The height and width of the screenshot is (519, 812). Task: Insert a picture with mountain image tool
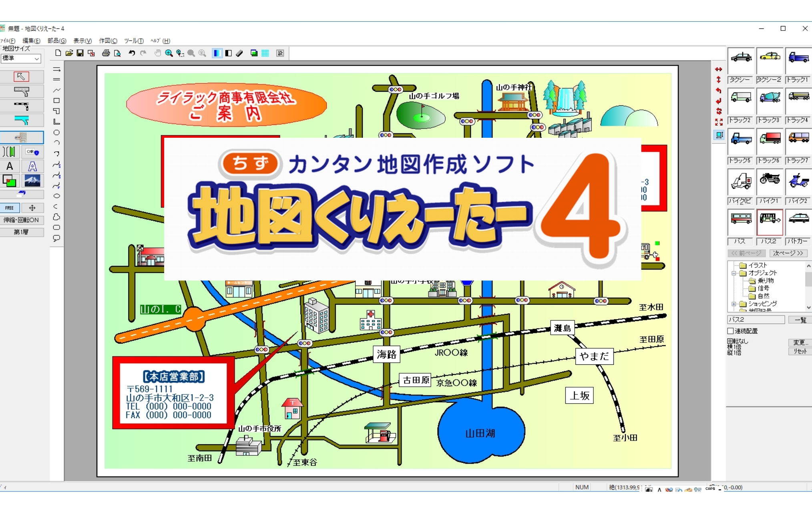32,181
